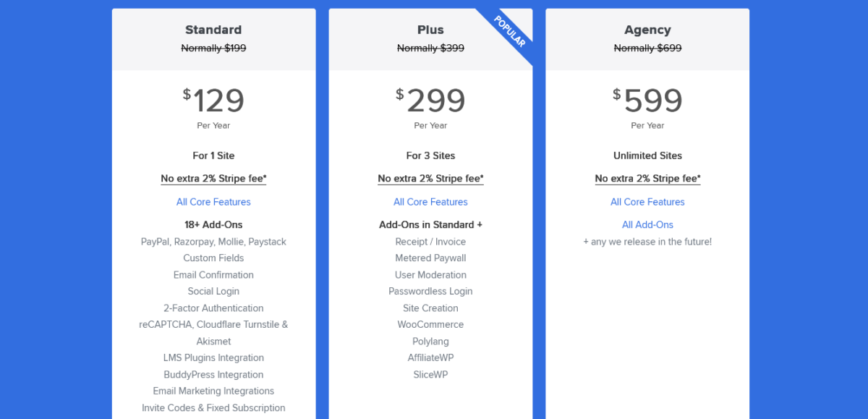Open All Core Features under Agency plan
The width and height of the screenshot is (868, 419).
tap(647, 202)
